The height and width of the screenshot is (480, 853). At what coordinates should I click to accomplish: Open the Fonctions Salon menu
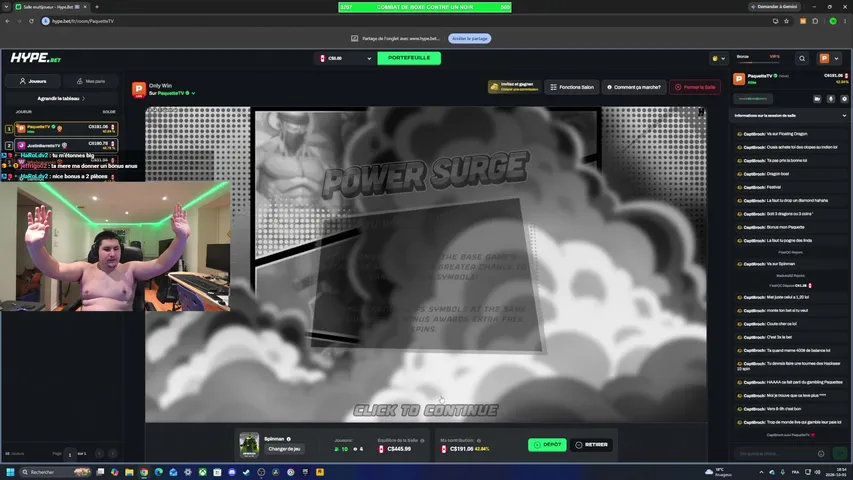pyautogui.click(x=572, y=87)
